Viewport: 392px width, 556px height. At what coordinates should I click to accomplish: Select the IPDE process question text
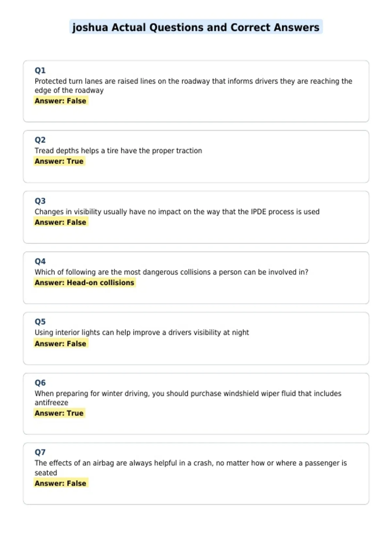[x=177, y=212]
